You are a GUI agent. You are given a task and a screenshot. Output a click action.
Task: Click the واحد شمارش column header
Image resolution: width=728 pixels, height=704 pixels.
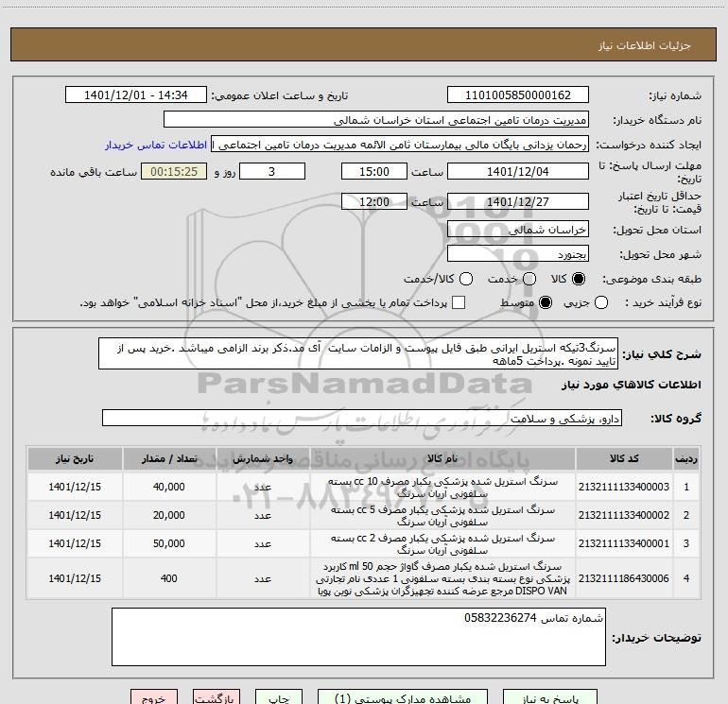pyautogui.click(x=263, y=459)
